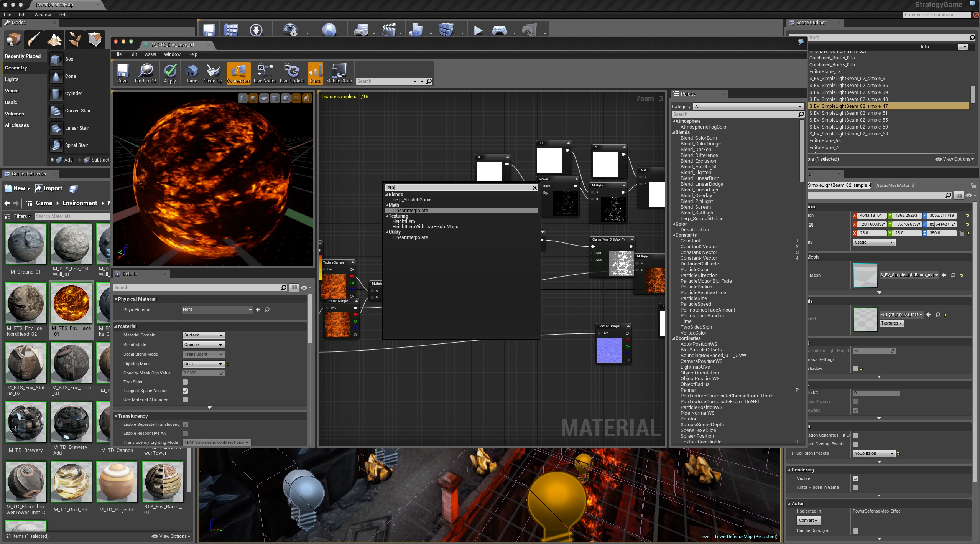Toggle Tangent Space Normal checkbox
Viewport: 980px width, 544px height.
click(185, 391)
